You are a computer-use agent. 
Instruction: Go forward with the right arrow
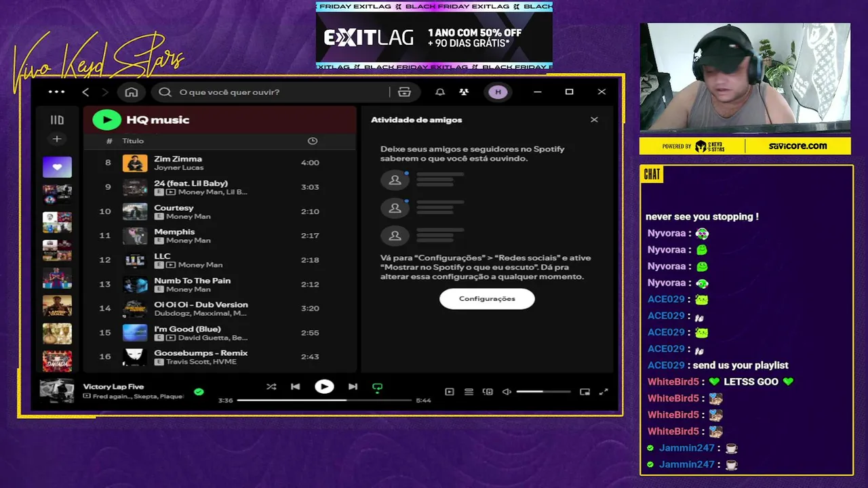105,92
